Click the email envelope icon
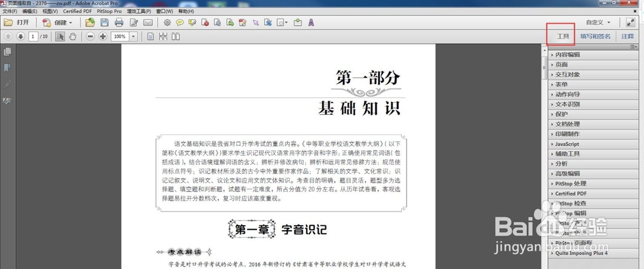This screenshot has height=269, width=644. pos(148,23)
